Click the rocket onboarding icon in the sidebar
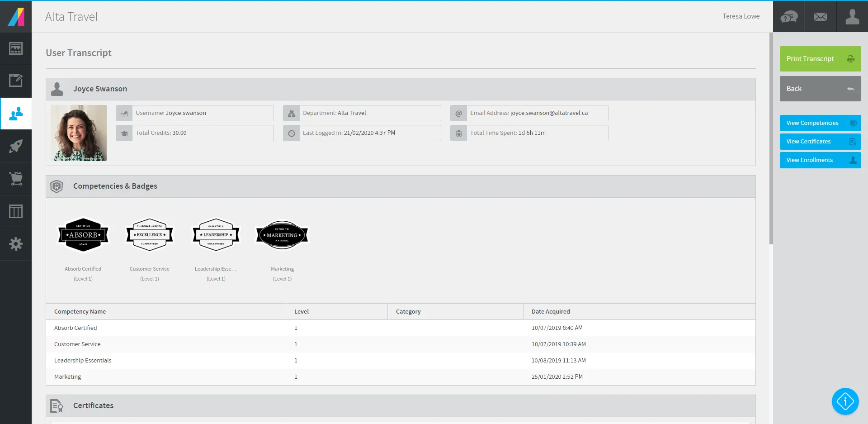Screen dimensions: 868x424 pyautogui.click(x=16, y=146)
